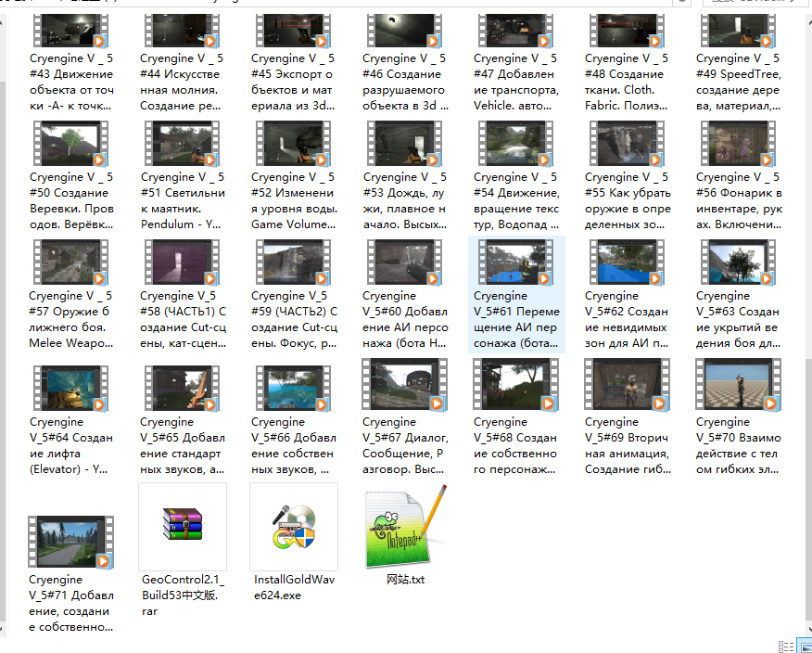
Task: Select Notepad++ 网站.txt file icon
Action: click(x=405, y=526)
